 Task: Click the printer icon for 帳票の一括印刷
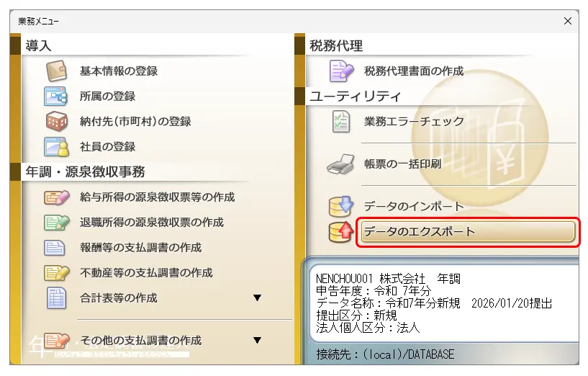pos(341,164)
